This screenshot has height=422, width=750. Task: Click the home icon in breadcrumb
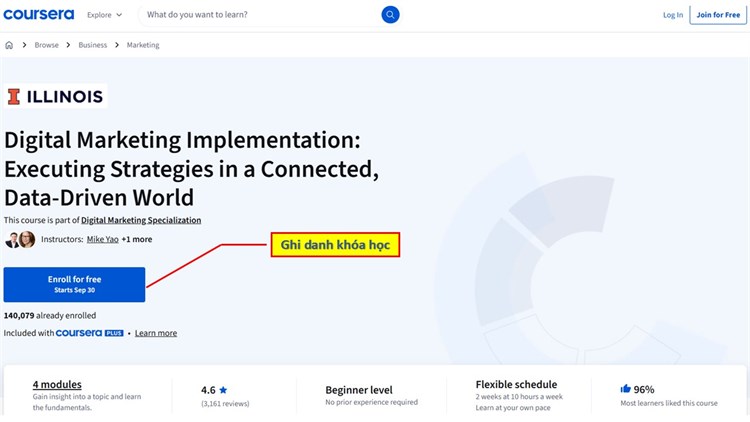coord(9,45)
